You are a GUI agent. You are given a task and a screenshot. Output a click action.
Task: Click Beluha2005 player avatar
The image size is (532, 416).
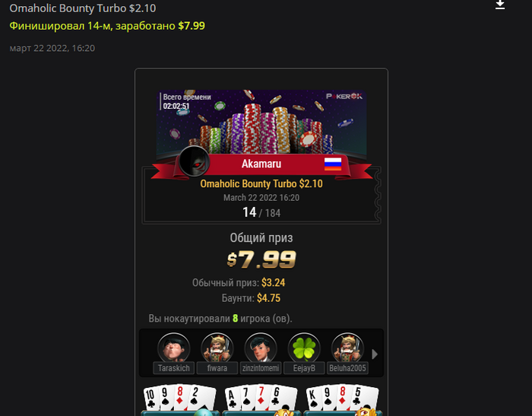coord(347,348)
